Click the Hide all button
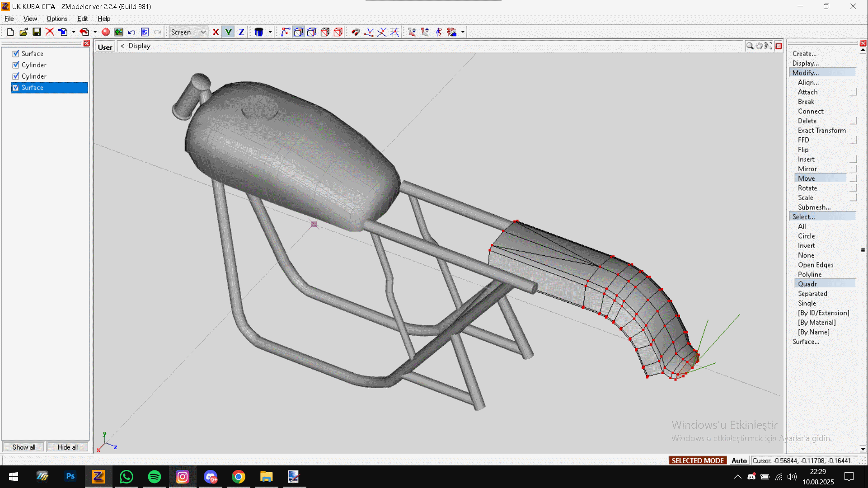Viewport: 868px width, 488px height. (x=67, y=447)
